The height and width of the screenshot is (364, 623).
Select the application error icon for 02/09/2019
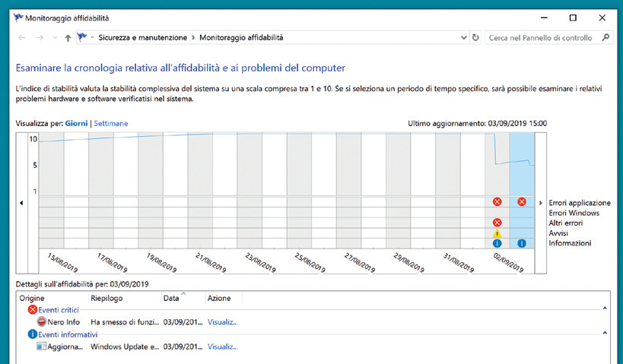497,201
